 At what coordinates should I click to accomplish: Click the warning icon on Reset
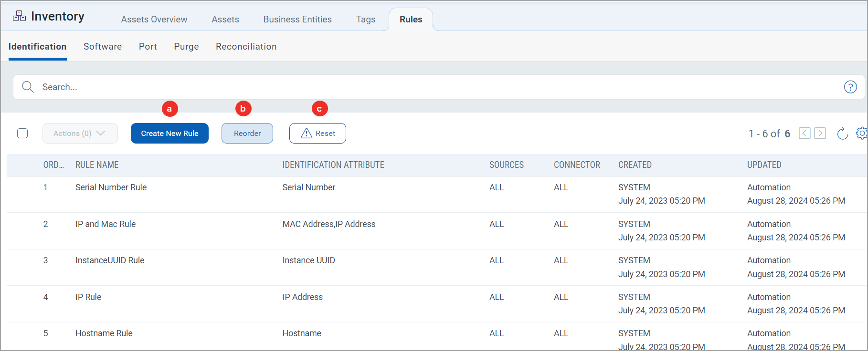coord(307,134)
